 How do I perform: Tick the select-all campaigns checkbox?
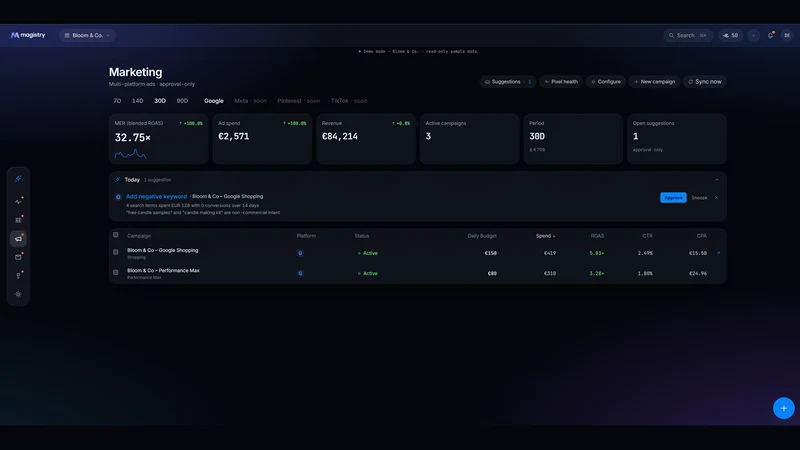click(x=116, y=235)
